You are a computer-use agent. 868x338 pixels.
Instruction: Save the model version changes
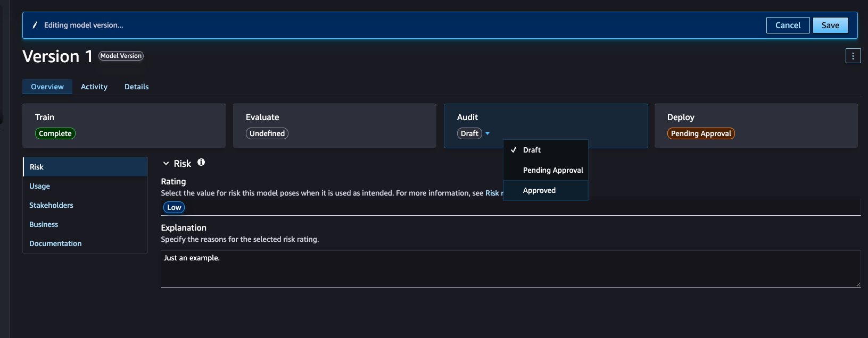830,25
